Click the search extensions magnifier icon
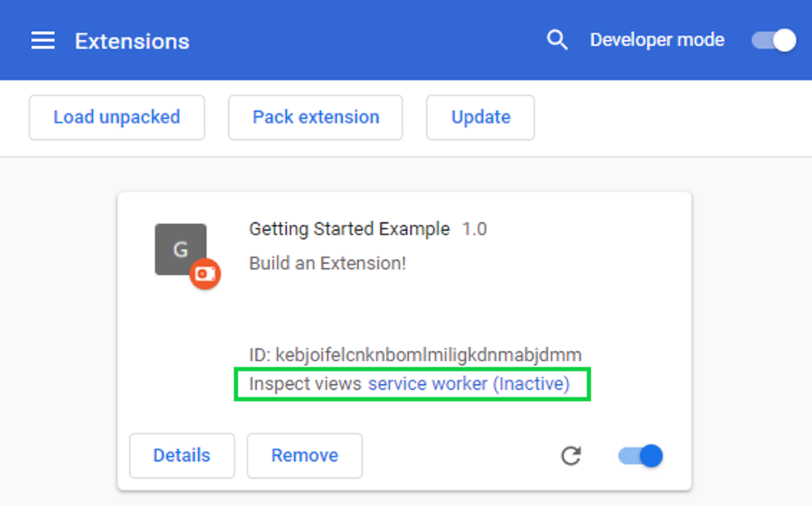Image resolution: width=812 pixels, height=506 pixels. click(x=557, y=40)
